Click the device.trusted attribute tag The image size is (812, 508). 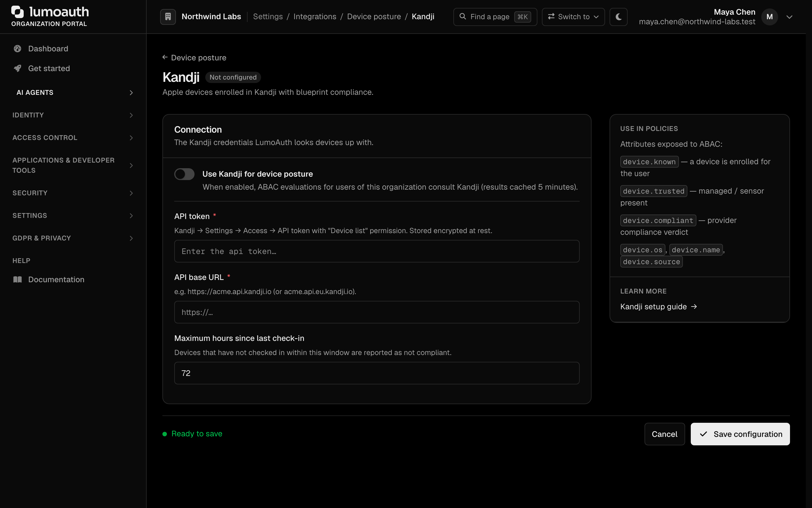(x=653, y=191)
